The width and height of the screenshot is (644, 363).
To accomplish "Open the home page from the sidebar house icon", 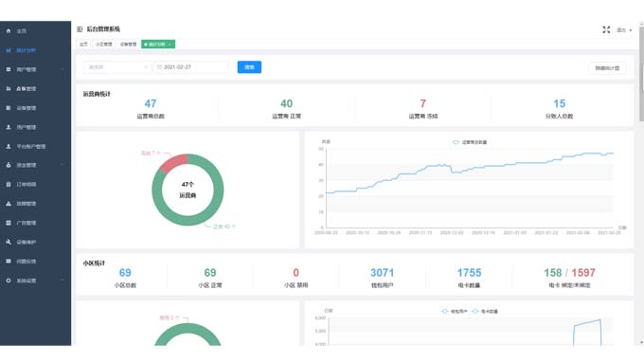I will click(x=9, y=31).
